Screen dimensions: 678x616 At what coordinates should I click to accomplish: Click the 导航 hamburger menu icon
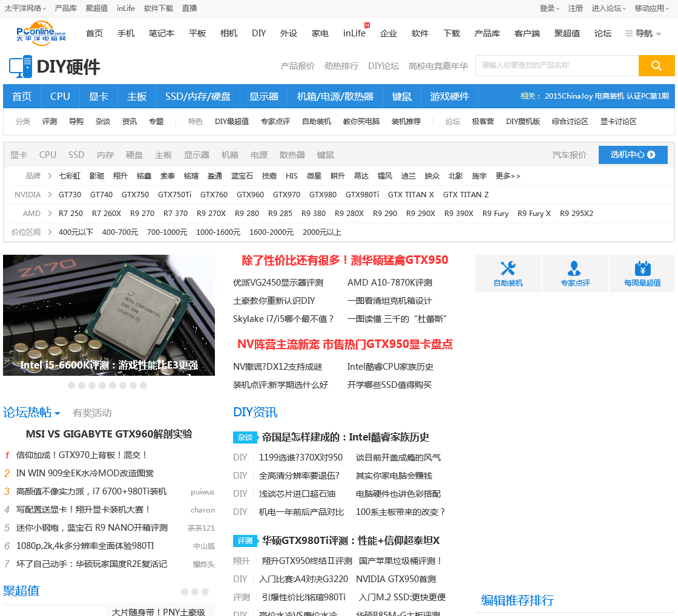pos(629,33)
